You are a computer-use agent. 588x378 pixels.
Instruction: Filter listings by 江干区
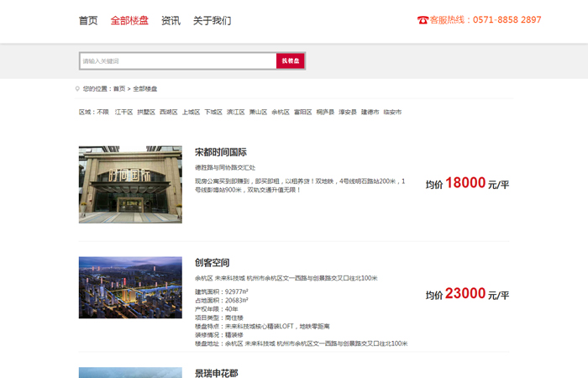[124, 112]
